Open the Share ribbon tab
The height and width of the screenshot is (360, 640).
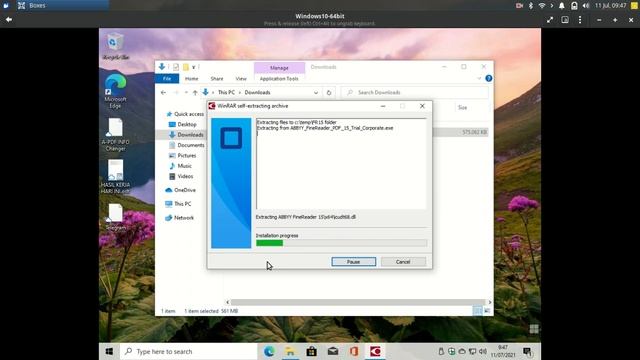click(217, 78)
